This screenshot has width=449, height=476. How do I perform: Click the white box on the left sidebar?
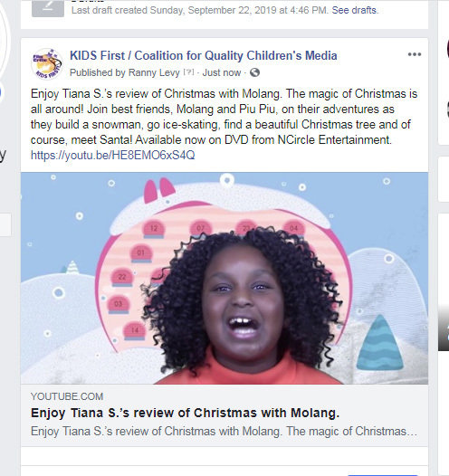[x=5, y=224]
